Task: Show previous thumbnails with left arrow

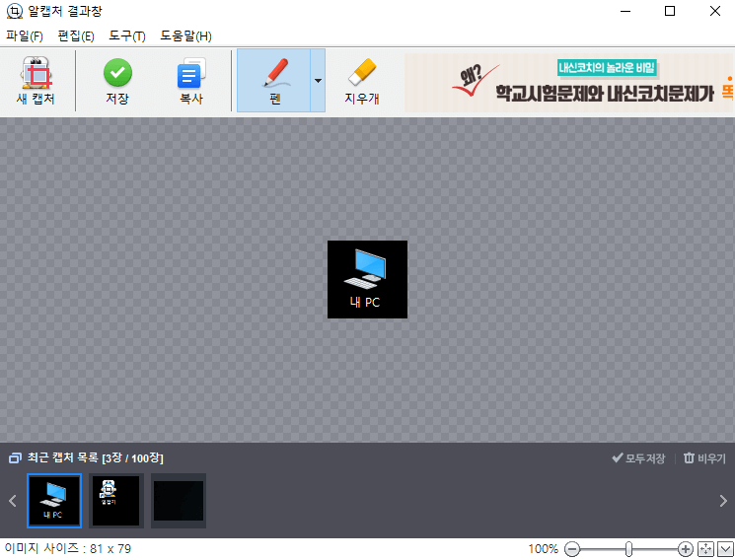Action: pyautogui.click(x=13, y=501)
